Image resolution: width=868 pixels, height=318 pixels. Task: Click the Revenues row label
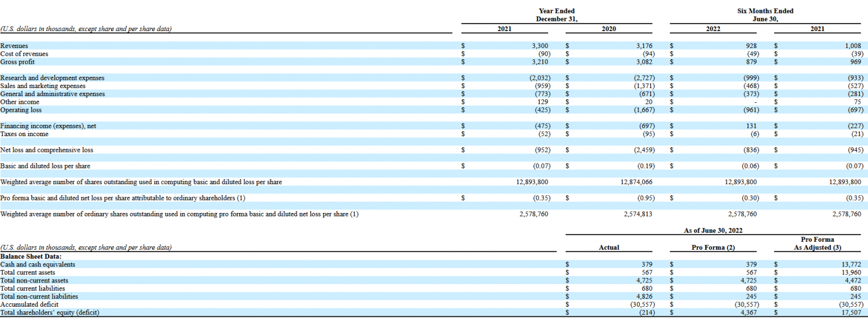tap(14, 46)
